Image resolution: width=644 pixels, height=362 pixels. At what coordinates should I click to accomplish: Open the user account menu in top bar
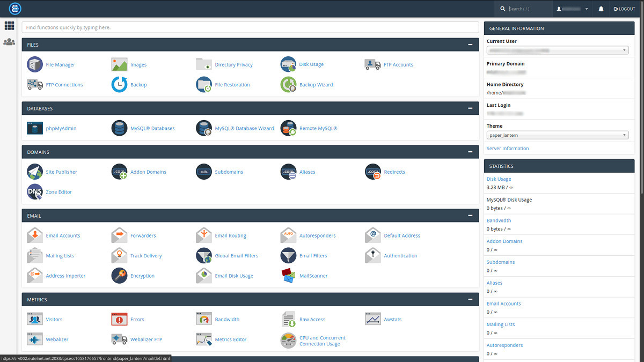(x=572, y=9)
